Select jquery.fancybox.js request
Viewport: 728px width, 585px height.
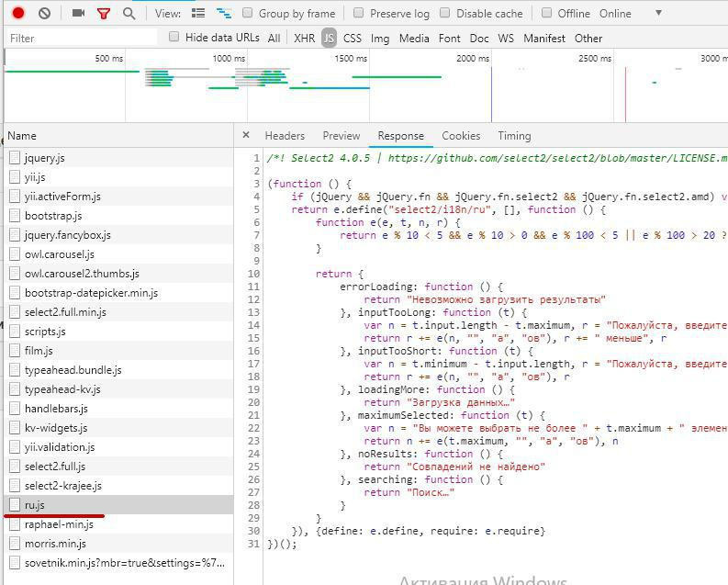coord(118,235)
